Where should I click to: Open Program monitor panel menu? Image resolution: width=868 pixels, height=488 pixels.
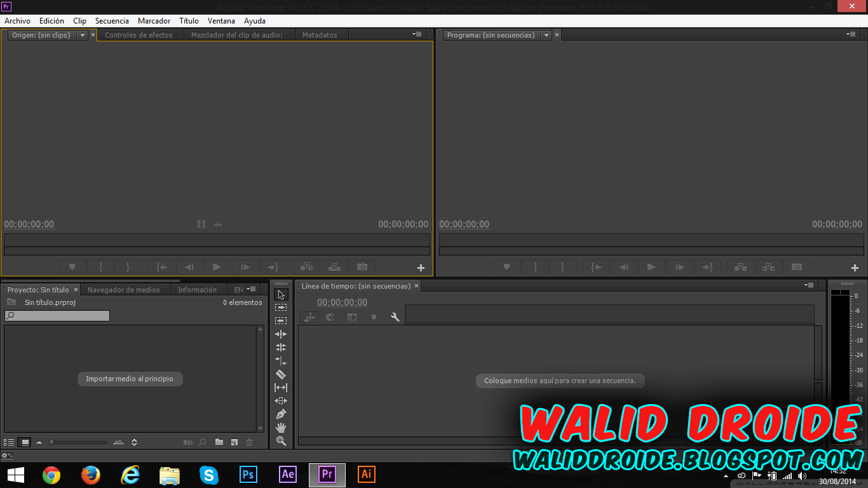851,34
